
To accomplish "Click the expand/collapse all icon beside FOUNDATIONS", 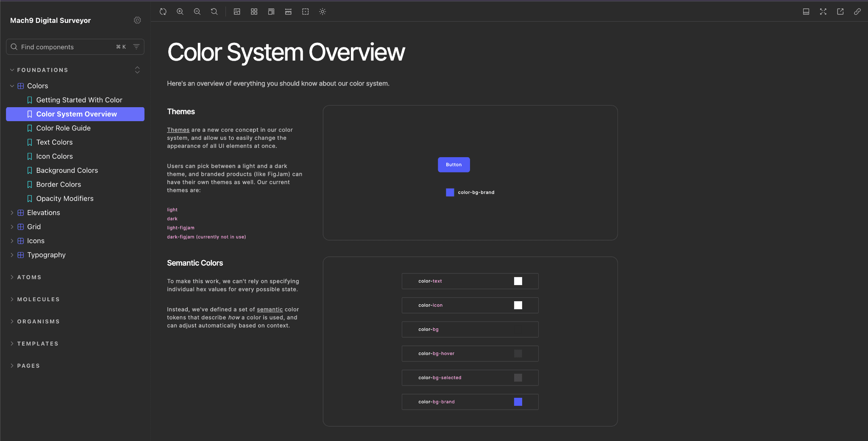I will click(x=137, y=70).
